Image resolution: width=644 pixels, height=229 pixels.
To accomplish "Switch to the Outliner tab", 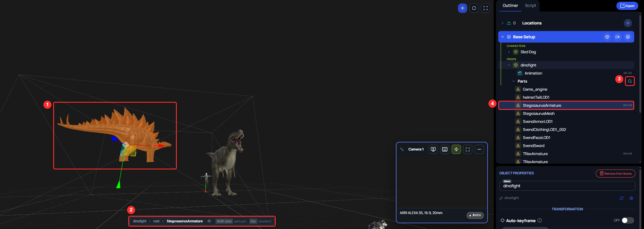I will pyautogui.click(x=510, y=5).
